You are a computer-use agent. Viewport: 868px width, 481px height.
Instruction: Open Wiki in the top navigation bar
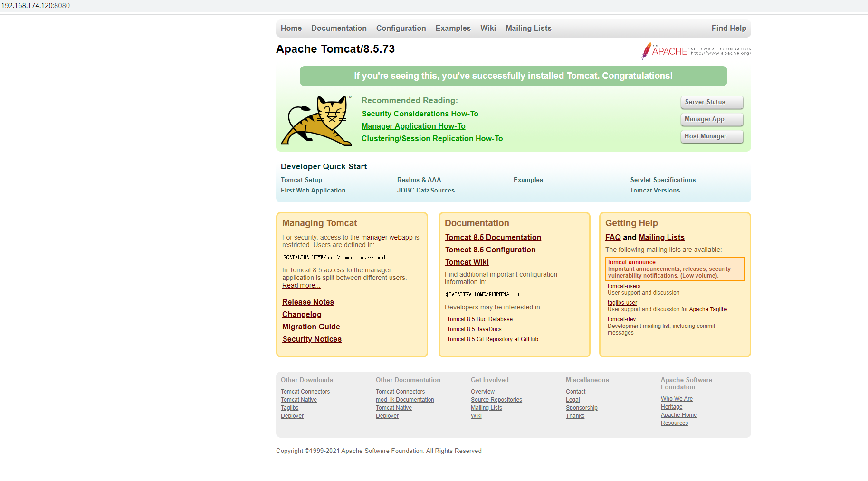(488, 29)
